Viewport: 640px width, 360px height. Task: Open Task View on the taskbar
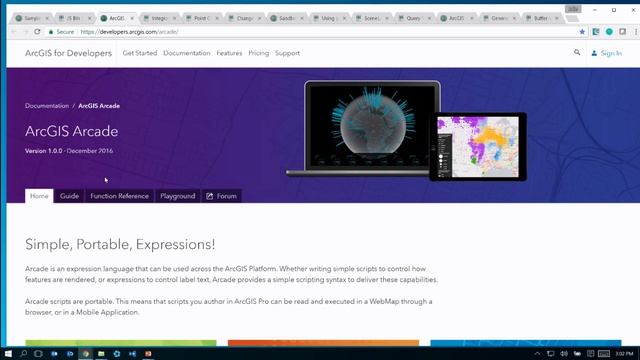click(38, 353)
